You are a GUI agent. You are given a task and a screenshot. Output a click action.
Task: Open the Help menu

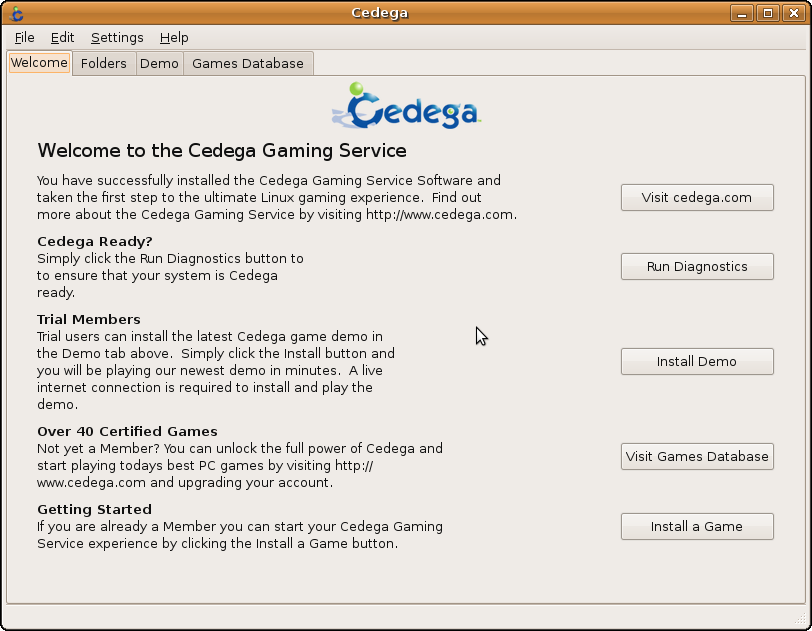pos(174,37)
